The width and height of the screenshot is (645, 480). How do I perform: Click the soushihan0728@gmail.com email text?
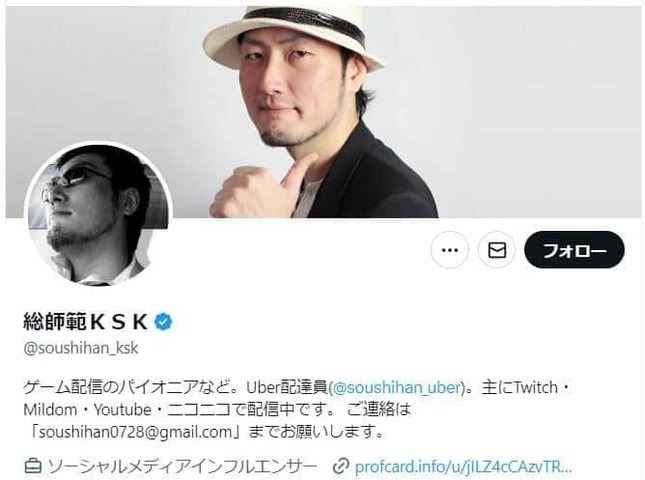pos(136,432)
